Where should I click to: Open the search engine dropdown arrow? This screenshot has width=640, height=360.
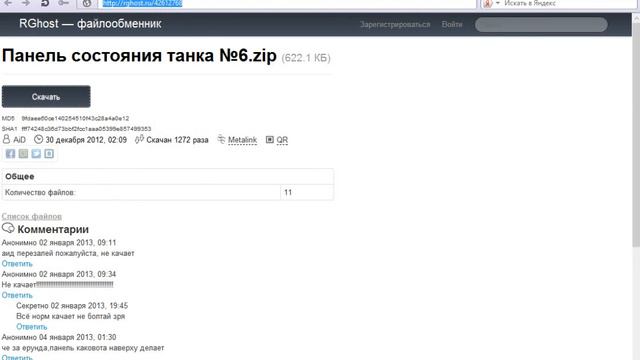coord(498,3)
